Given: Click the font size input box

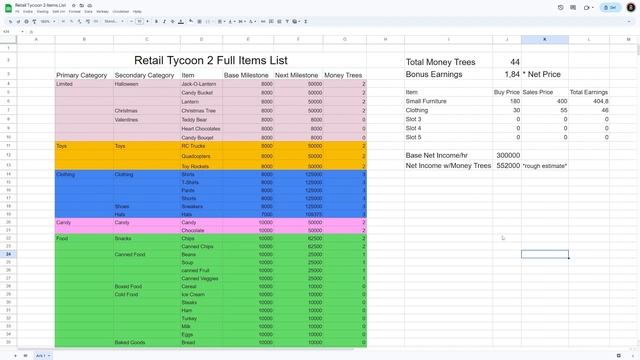Looking at the screenshot, I should click(139, 21).
